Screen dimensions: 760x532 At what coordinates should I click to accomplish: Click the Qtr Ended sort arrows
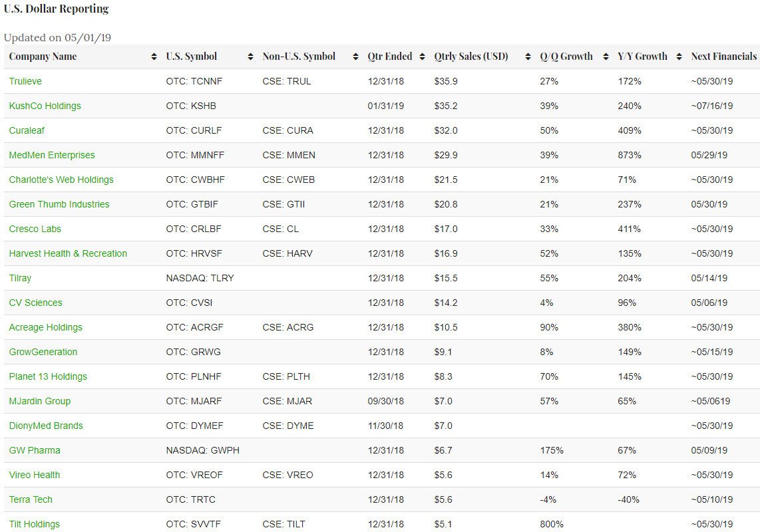pos(422,57)
